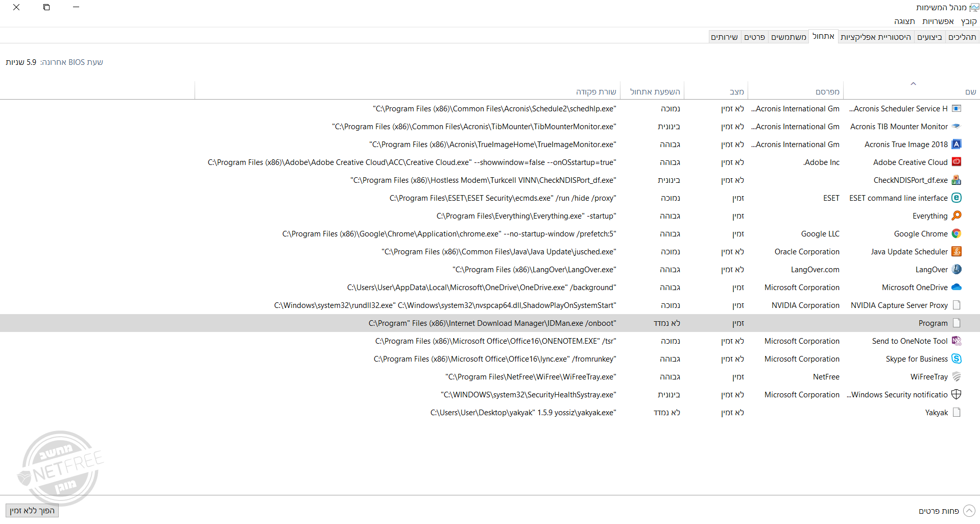Click the SecurityHealthSystray.exe command line

[529, 395]
